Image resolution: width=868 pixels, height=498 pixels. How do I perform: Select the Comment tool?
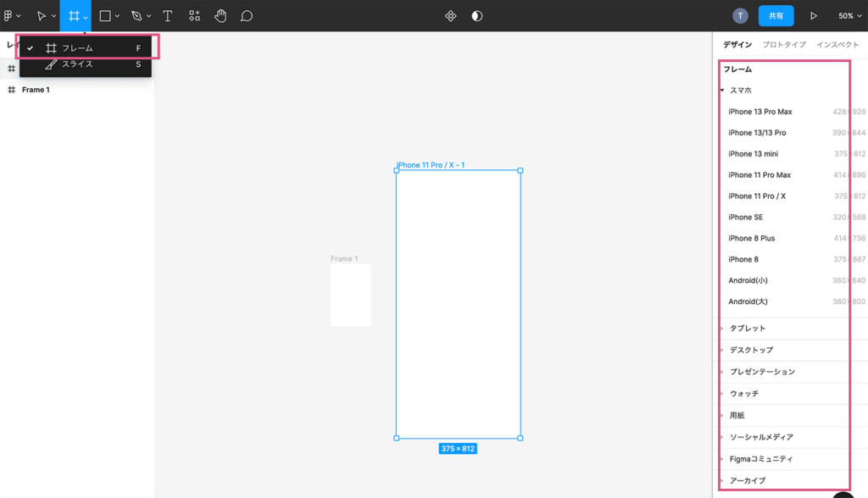(x=247, y=16)
